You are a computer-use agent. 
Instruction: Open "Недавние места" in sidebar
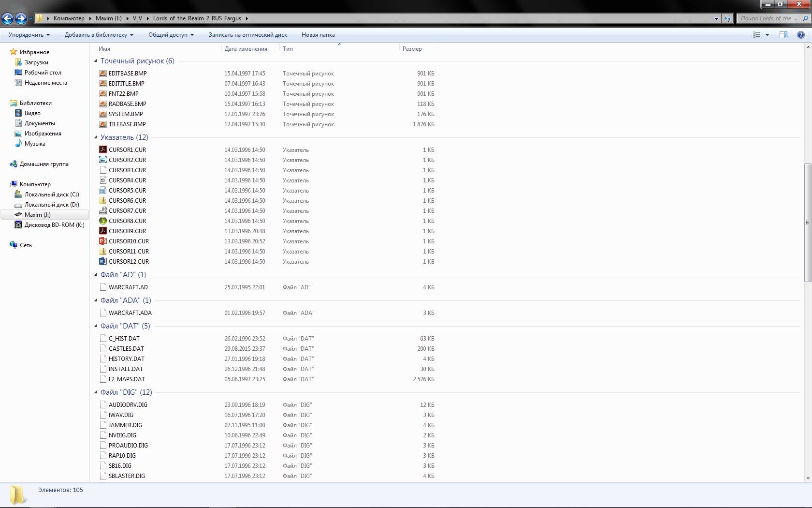click(46, 83)
